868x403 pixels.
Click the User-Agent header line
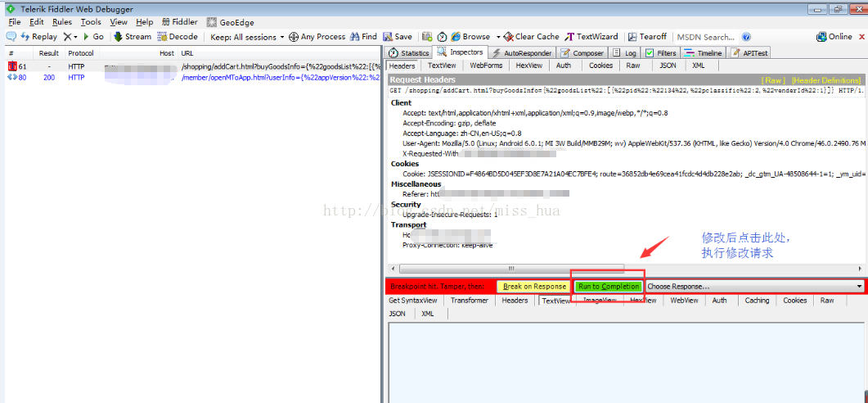coord(635,143)
